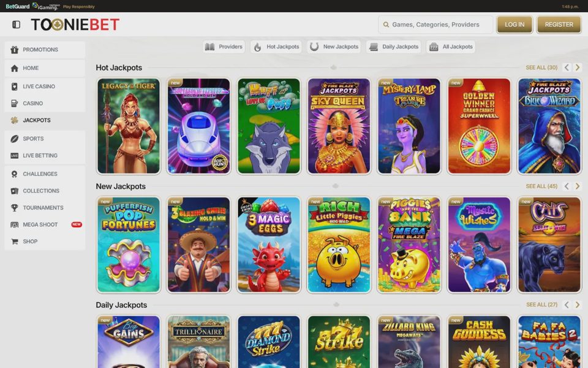The image size is (588, 368).
Task: Open the Cats Split & Win game
Action: (549, 245)
